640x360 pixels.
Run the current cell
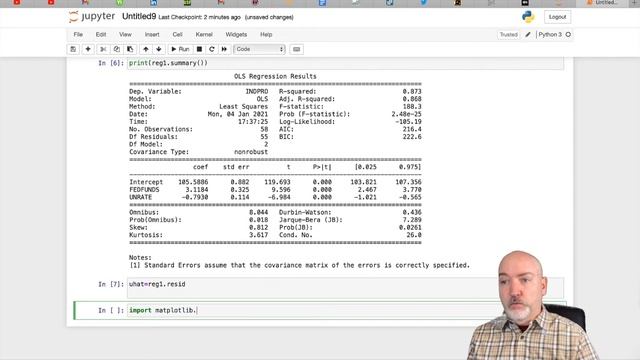[180, 49]
